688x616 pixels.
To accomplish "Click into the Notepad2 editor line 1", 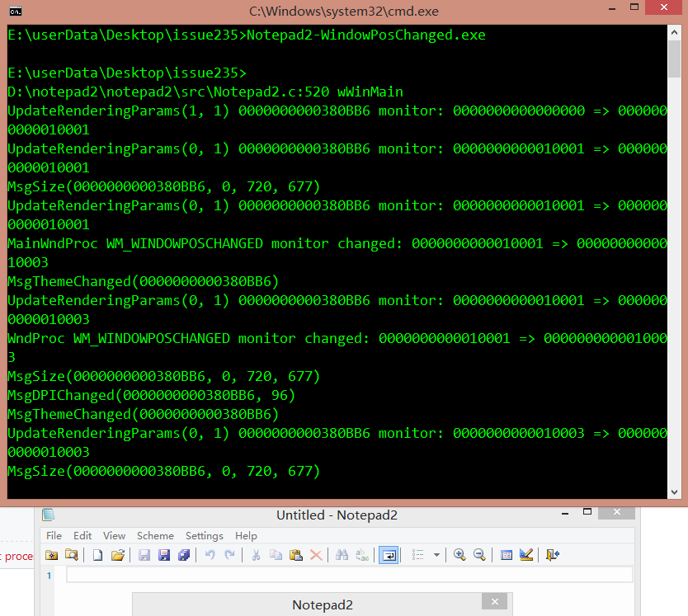I will 349,575.
